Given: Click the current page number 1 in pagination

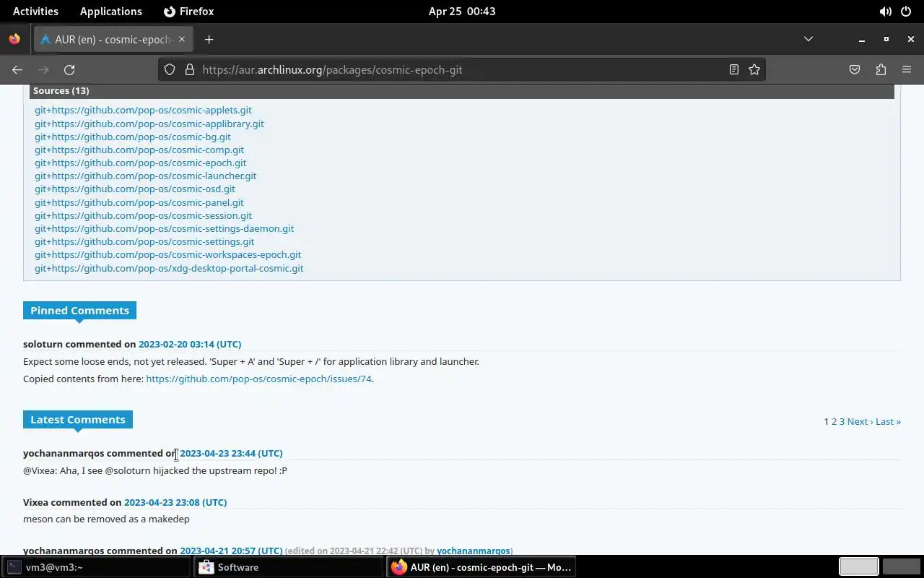Looking at the screenshot, I should click(827, 421).
